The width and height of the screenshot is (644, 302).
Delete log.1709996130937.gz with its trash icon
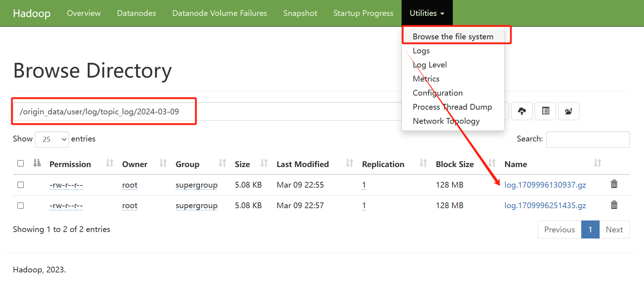[x=614, y=184]
